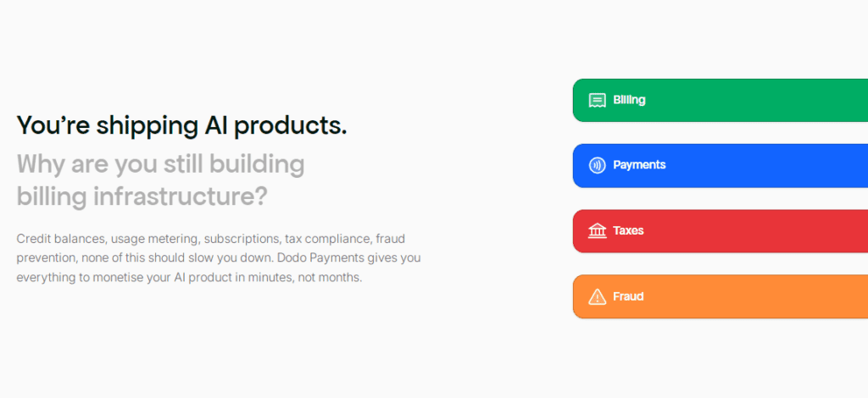Click the "billing infrastructure?" heading line
Screen dimensions: 868x398
pyautogui.click(x=142, y=196)
